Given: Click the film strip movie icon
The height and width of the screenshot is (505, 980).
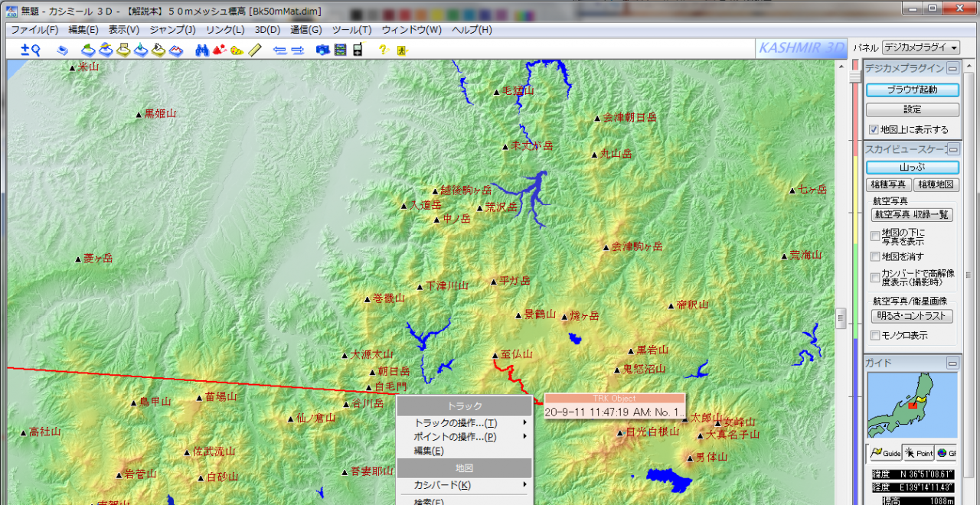Looking at the screenshot, I should pyautogui.click(x=340, y=50).
